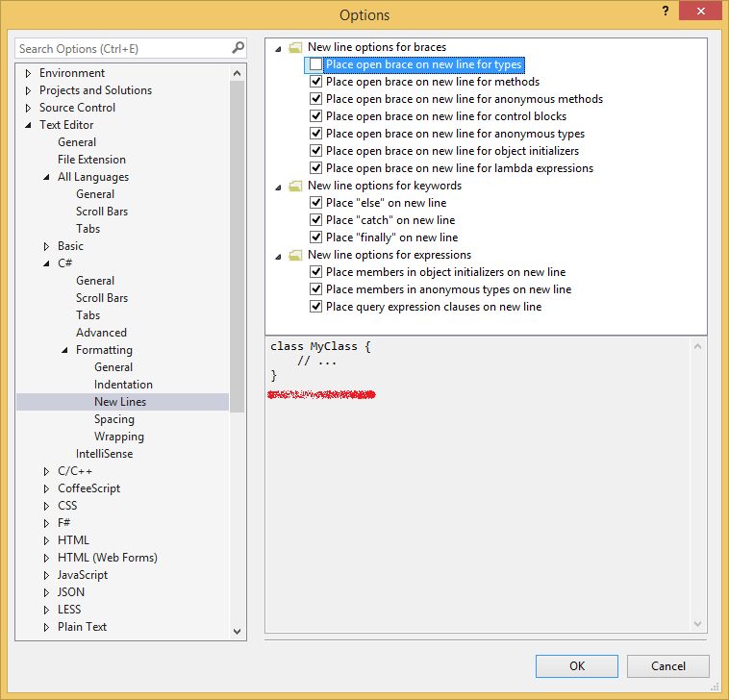Select File Extension under Text Editor
The image size is (729, 700).
coord(91,160)
